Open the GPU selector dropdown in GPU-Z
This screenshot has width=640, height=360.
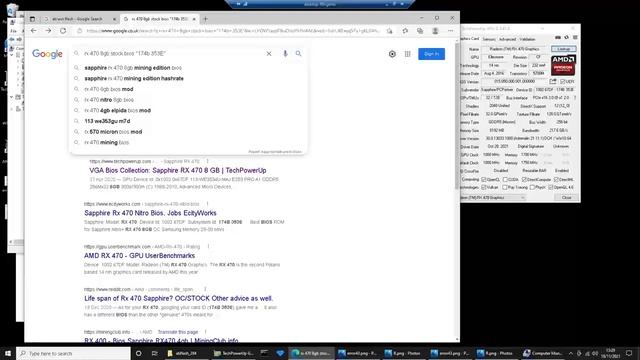point(493,198)
